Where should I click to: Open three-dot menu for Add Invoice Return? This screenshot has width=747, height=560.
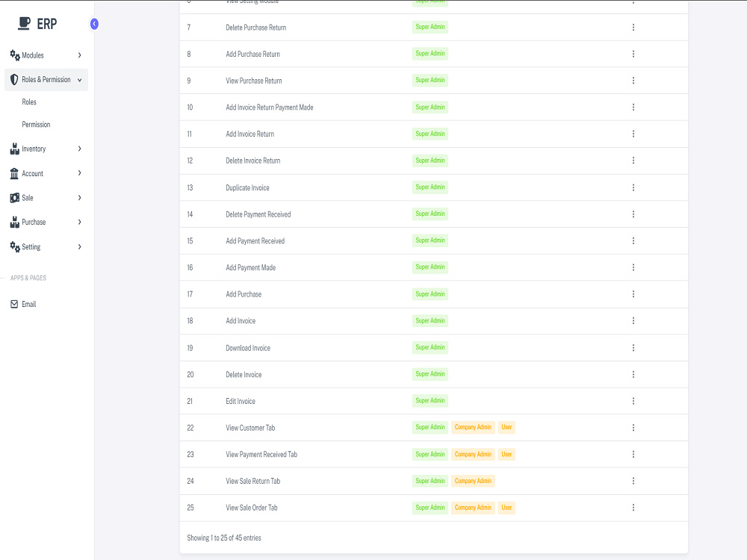point(633,134)
